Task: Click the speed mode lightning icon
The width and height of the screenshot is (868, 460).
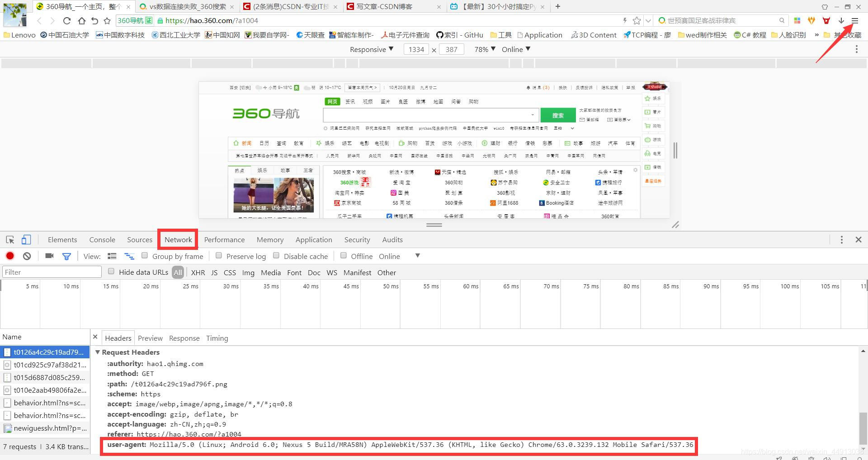Action: (x=625, y=20)
